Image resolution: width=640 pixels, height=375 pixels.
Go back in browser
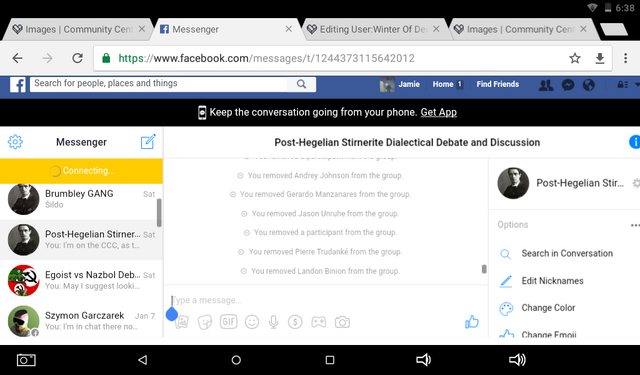click(x=18, y=58)
